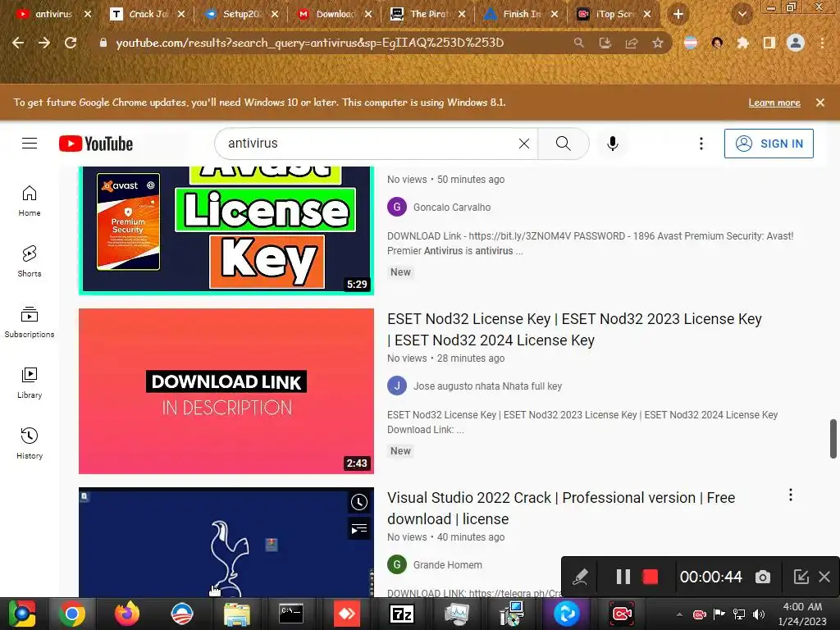840x630 pixels.
Task: Switch to the antivirus YouTube tab
Action: [x=53, y=14]
